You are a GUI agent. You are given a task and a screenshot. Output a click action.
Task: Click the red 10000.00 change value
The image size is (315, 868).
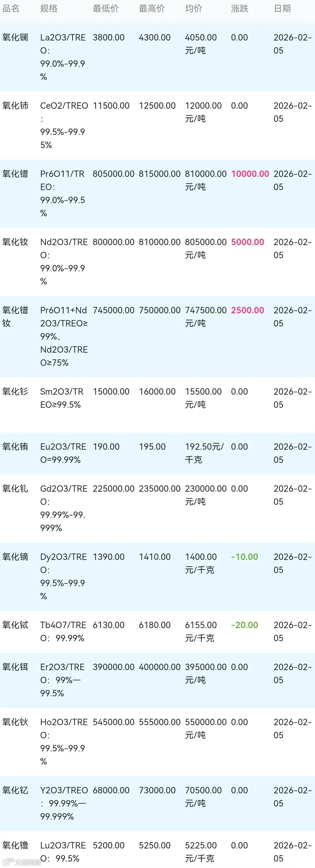(250, 174)
